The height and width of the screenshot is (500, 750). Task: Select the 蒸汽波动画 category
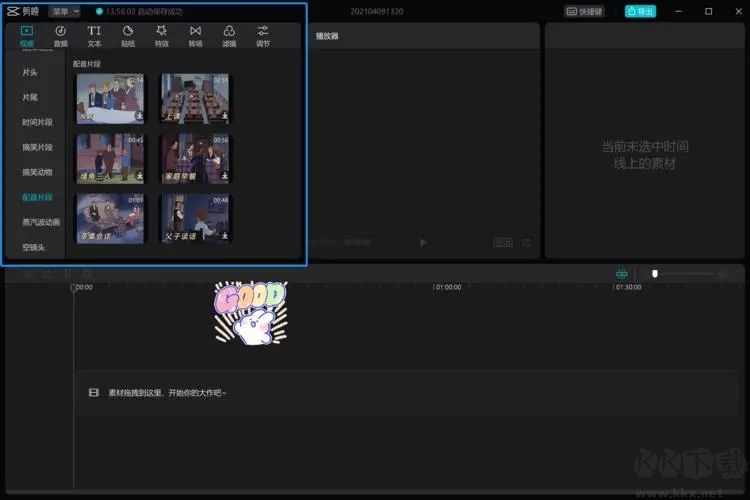pos(41,222)
